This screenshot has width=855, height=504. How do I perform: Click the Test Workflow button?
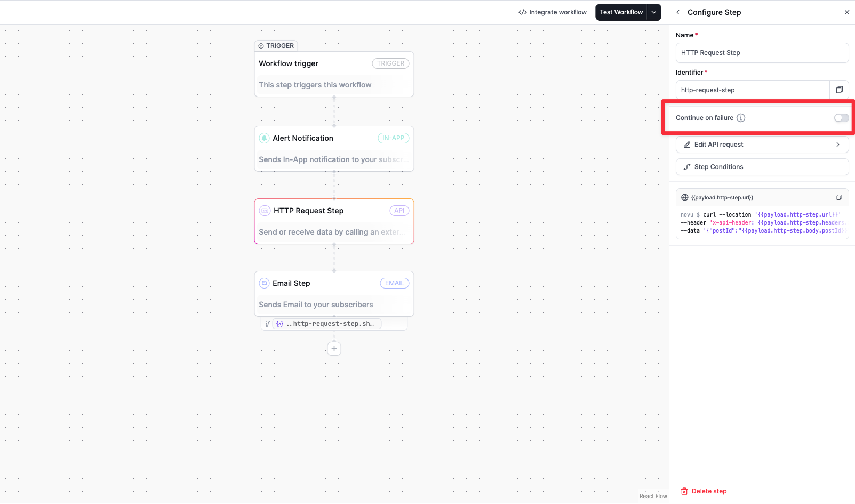point(621,12)
